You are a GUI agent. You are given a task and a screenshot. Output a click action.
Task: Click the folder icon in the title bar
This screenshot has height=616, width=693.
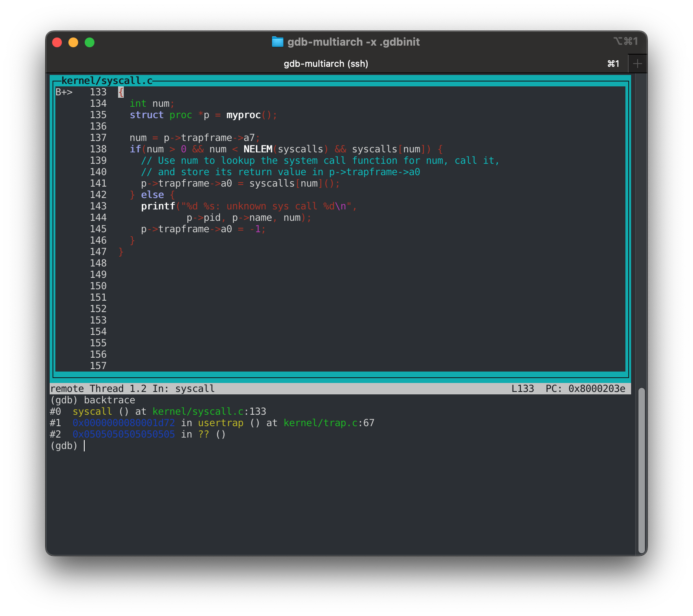tap(278, 42)
